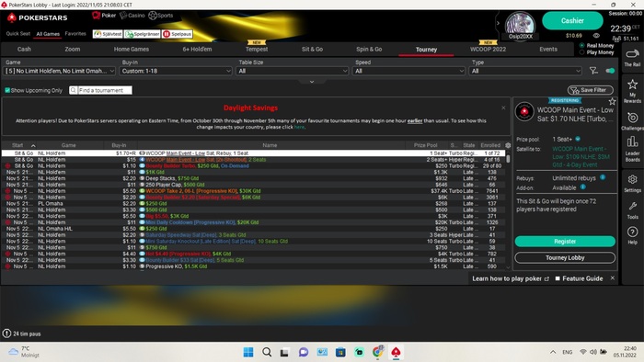Open the Challenges sidebar icon
This screenshot has height=362, width=644.
pyautogui.click(x=632, y=121)
